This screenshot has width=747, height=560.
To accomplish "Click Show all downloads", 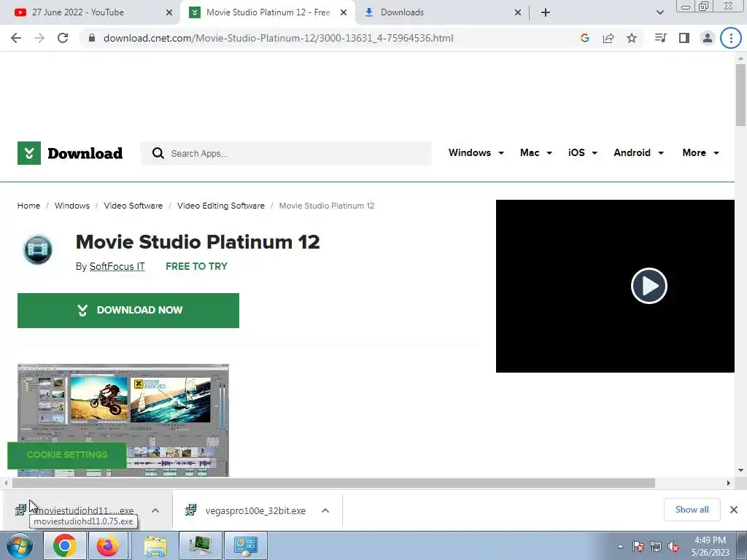I will click(x=692, y=510).
